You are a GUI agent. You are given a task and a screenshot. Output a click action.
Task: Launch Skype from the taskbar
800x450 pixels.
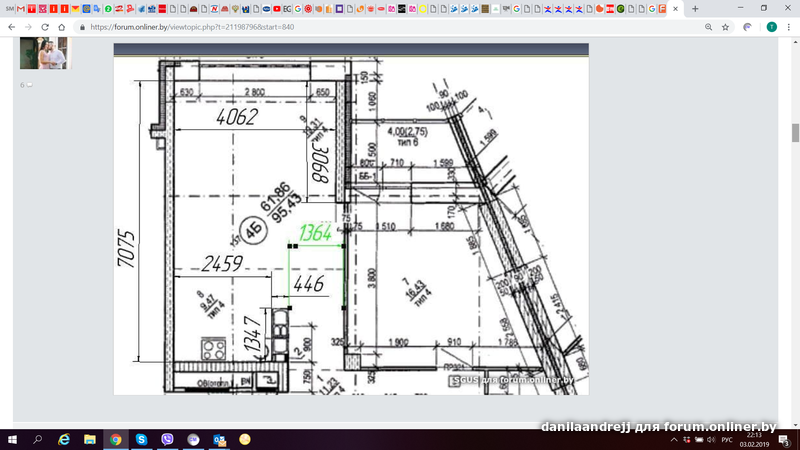pos(141,439)
